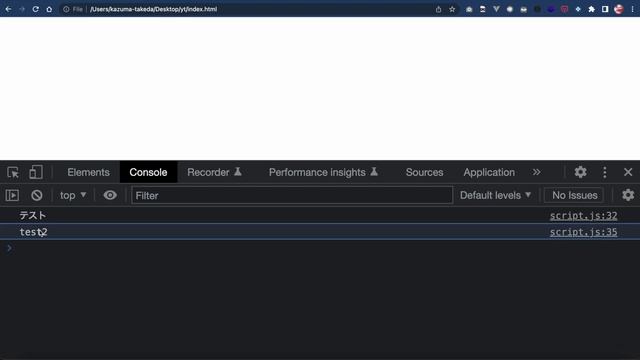The image size is (640, 360).
Task: Open the Chrome three-dot menu
Action: coord(632,9)
